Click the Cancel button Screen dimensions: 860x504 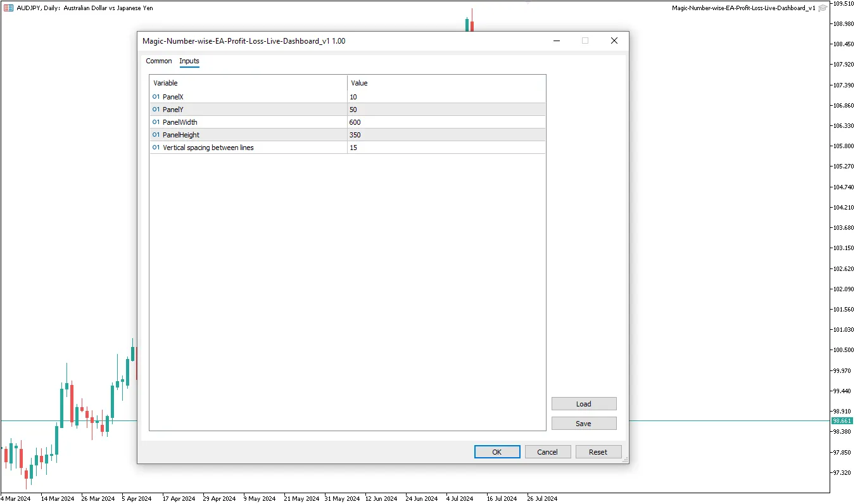coord(548,451)
